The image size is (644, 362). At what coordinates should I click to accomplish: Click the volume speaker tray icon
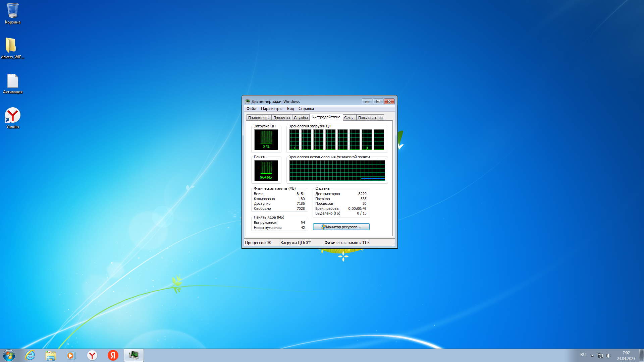pos(608,356)
